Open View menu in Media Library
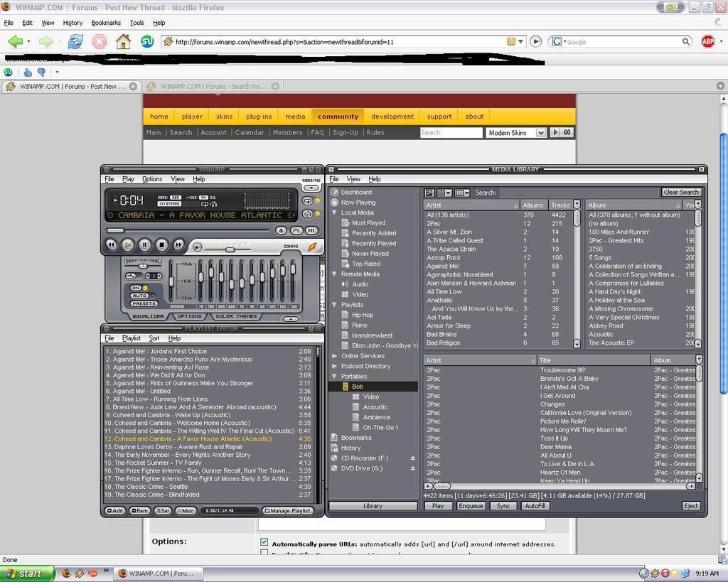The image size is (728, 582). [353, 179]
